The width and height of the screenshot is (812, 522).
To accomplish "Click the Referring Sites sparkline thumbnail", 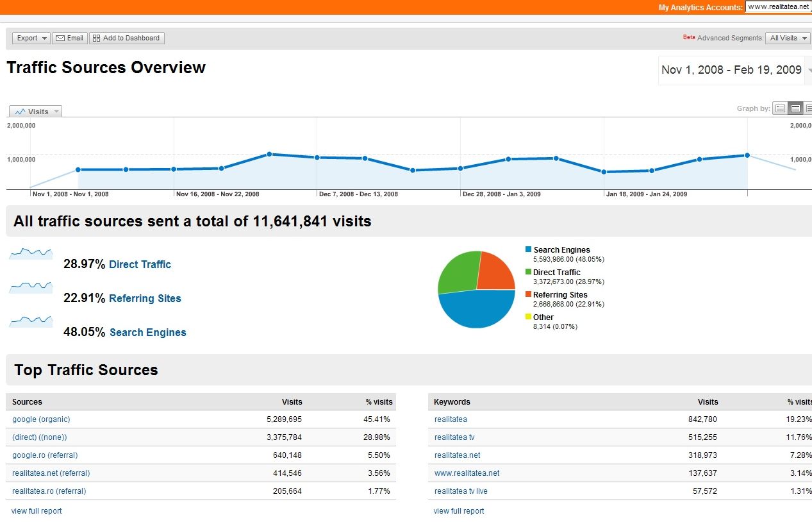I will tap(31, 287).
